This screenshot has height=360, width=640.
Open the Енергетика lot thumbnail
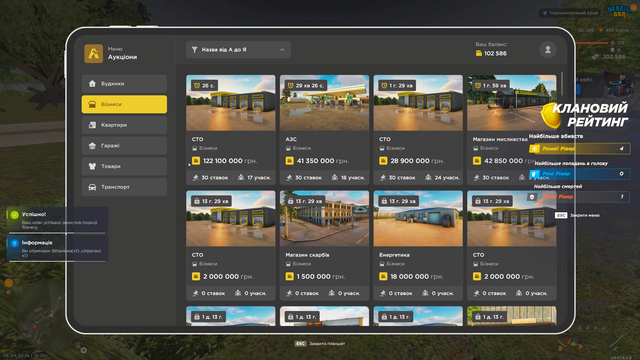[418, 219]
